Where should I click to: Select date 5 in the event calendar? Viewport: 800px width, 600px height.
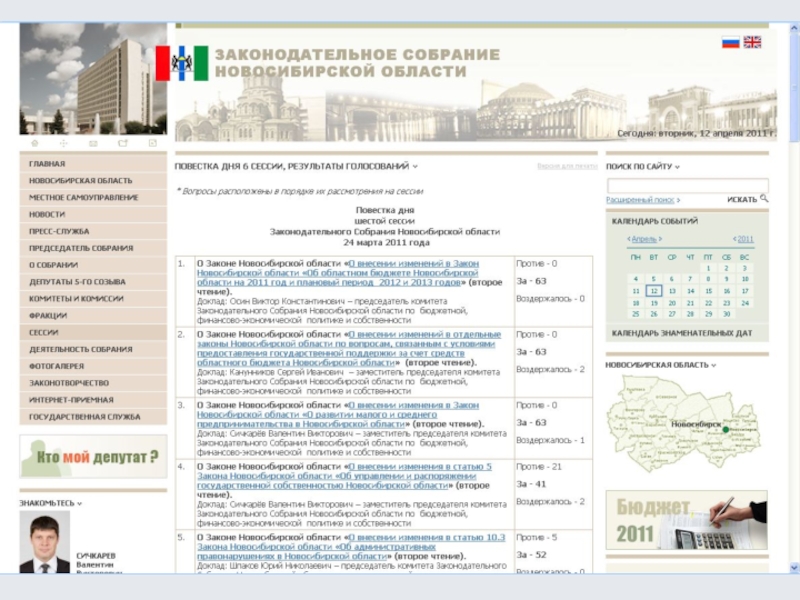[654, 279]
